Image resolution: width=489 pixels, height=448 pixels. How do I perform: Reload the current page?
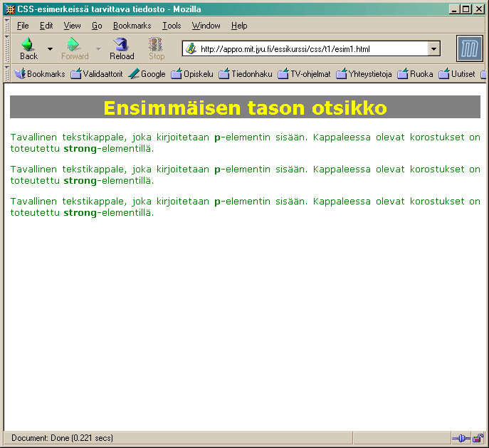point(122,48)
